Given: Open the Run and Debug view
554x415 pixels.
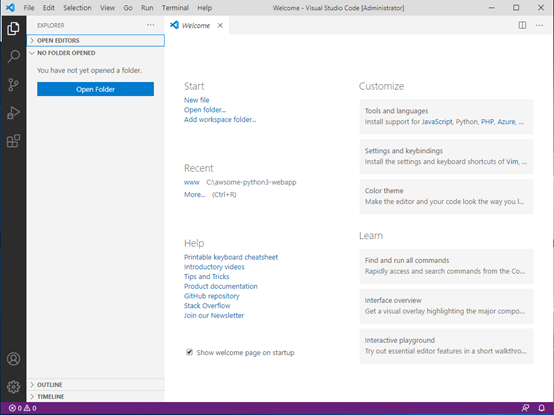Looking at the screenshot, I should (13, 113).
